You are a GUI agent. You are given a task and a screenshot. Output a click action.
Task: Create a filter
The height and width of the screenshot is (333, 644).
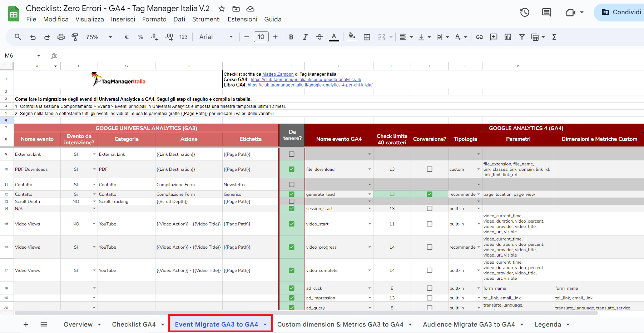click(x=522, y=37)
